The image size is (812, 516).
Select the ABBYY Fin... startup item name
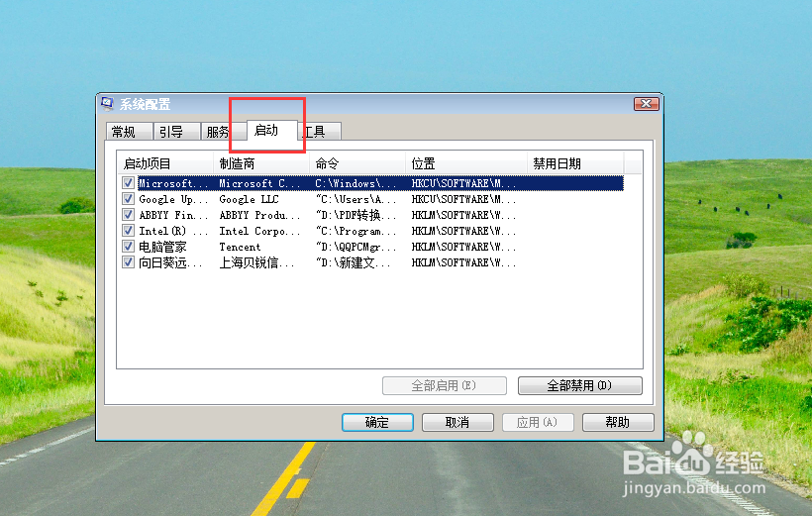click(173, 215)
